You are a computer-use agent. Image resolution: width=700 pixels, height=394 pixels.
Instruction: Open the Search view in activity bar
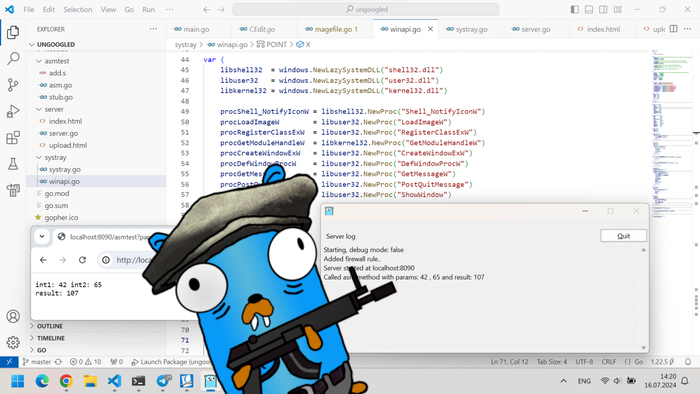pos(13,58)
